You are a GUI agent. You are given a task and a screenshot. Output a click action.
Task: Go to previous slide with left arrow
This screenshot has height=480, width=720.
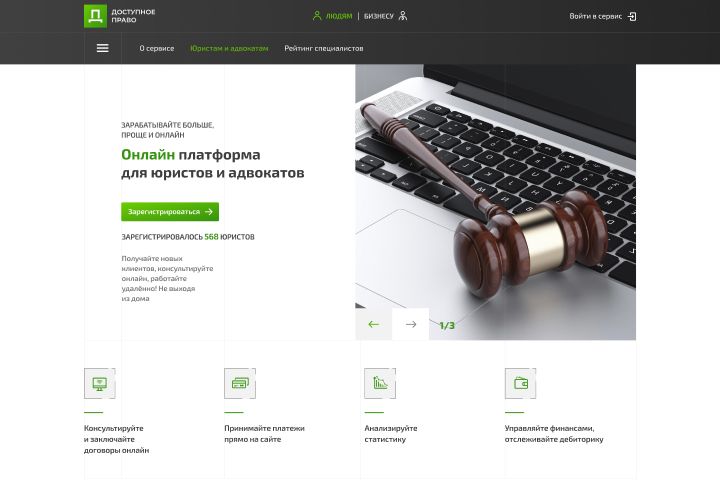tap(374, 324)
